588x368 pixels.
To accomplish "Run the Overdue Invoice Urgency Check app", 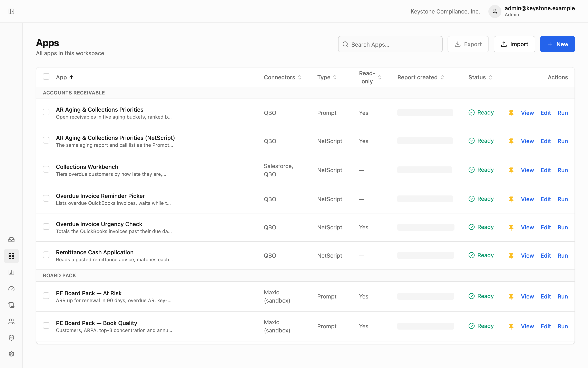I will click(x=562, y=227).
